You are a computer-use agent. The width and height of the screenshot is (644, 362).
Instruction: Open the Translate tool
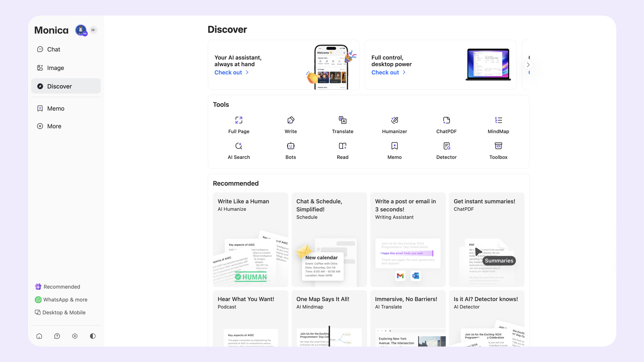click(x=342, y=125)
